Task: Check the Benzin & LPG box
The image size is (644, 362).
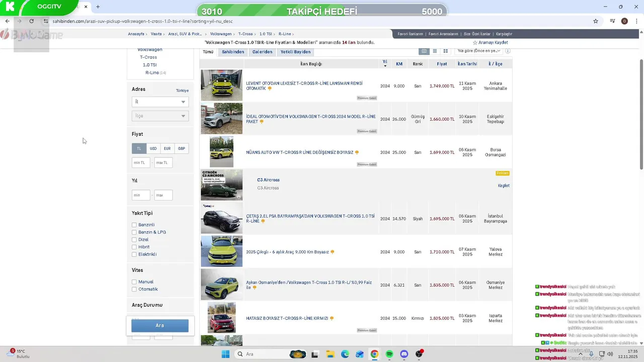Action: click(x=134, y=232)
